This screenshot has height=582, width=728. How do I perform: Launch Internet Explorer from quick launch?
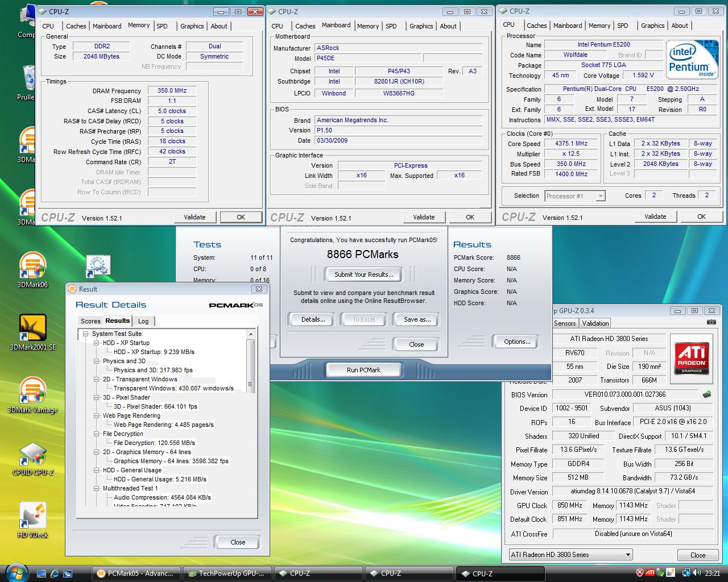click(55, 573)
